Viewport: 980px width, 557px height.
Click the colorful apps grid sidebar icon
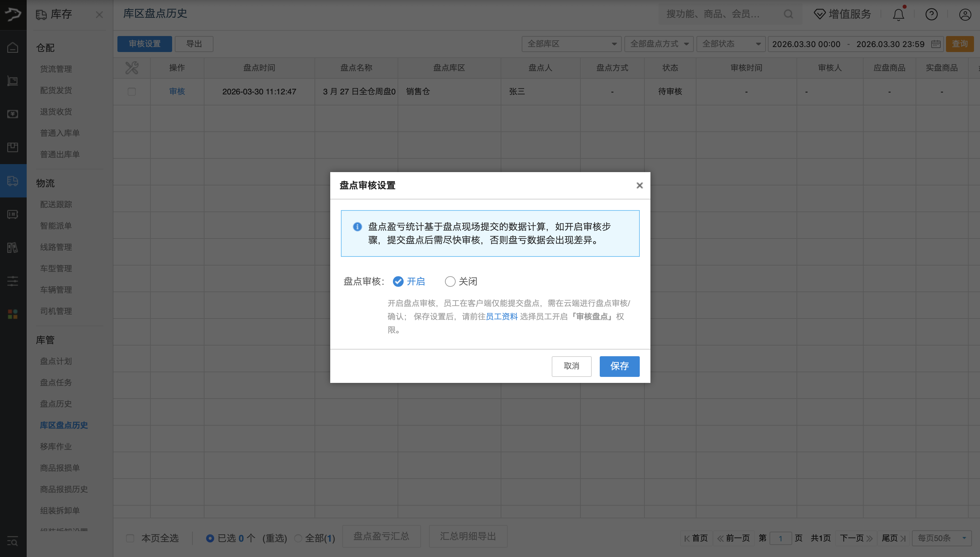[x=13, y=314]
